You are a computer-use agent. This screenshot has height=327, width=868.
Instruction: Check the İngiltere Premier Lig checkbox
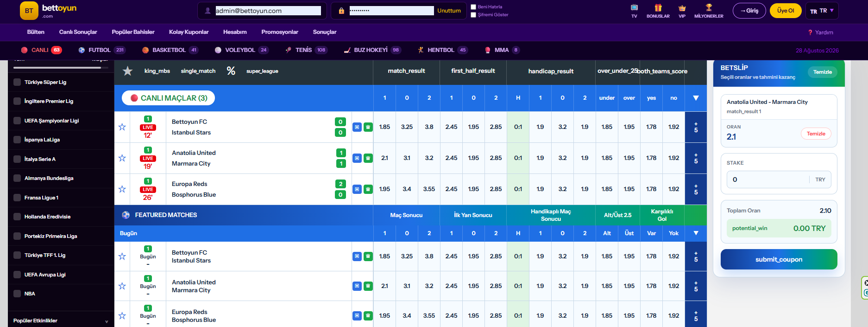click(x=17, y=101)
